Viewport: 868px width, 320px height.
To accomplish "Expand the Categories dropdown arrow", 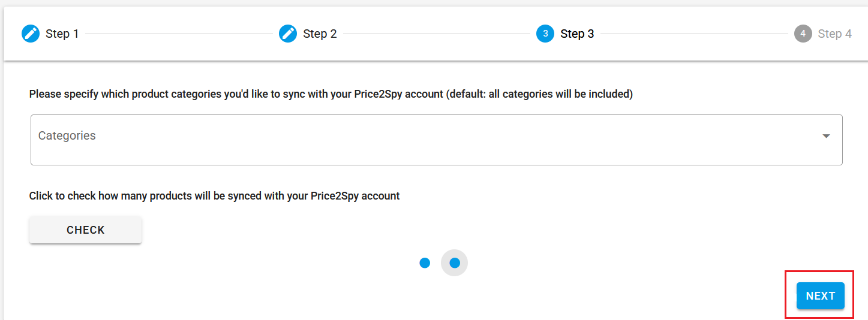I will coord(826,136).
